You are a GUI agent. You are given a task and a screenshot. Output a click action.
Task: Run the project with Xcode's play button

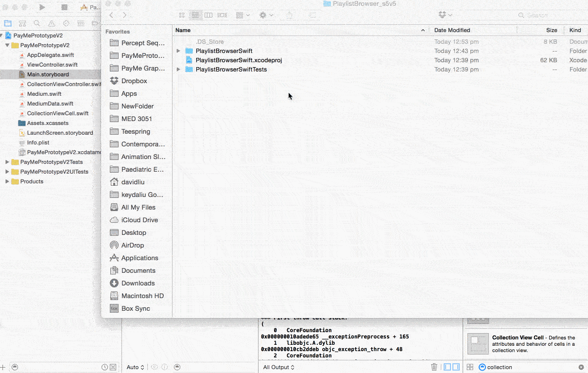[42, 7]
